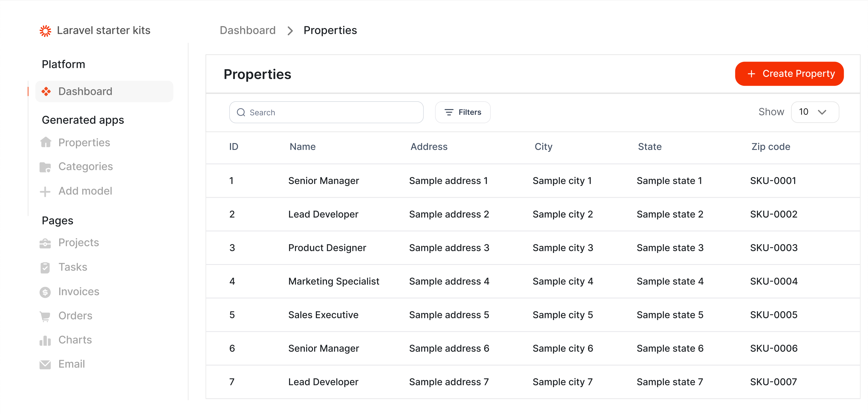Click the Invoices dollar coin icon

[45, 292]
